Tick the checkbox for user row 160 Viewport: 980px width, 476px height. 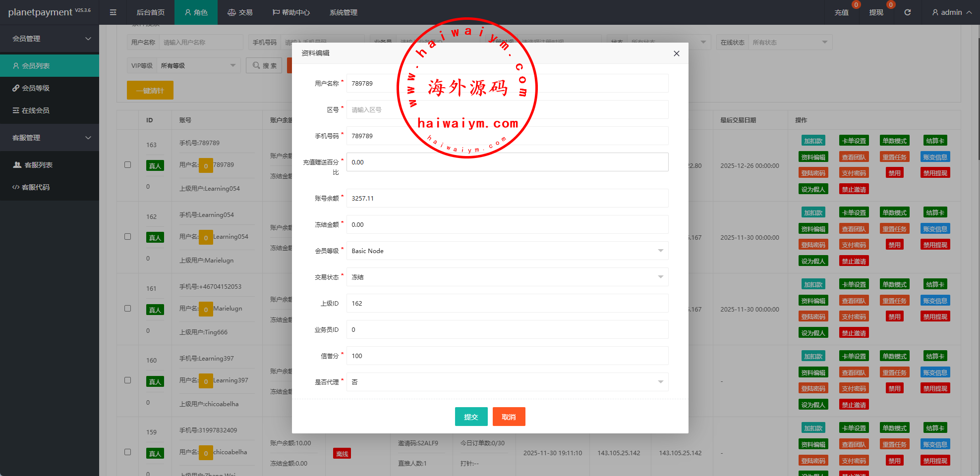click(128, 380)
